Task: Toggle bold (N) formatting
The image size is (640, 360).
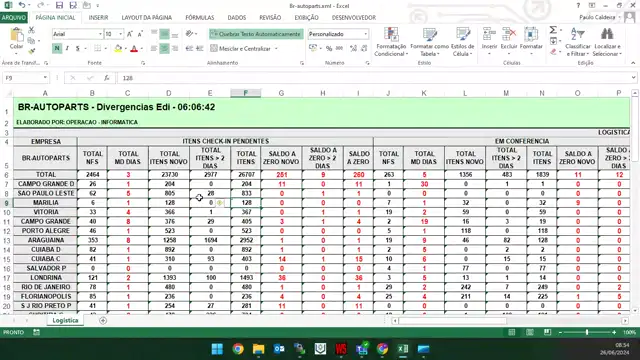Action: tap(57, 49)
